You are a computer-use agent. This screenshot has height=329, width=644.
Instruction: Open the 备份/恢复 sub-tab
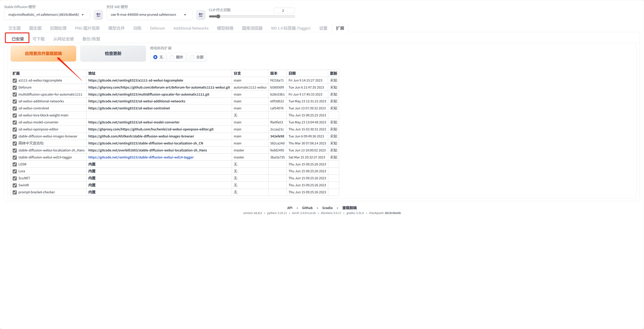pyautogui.click(x=91, y=39)
